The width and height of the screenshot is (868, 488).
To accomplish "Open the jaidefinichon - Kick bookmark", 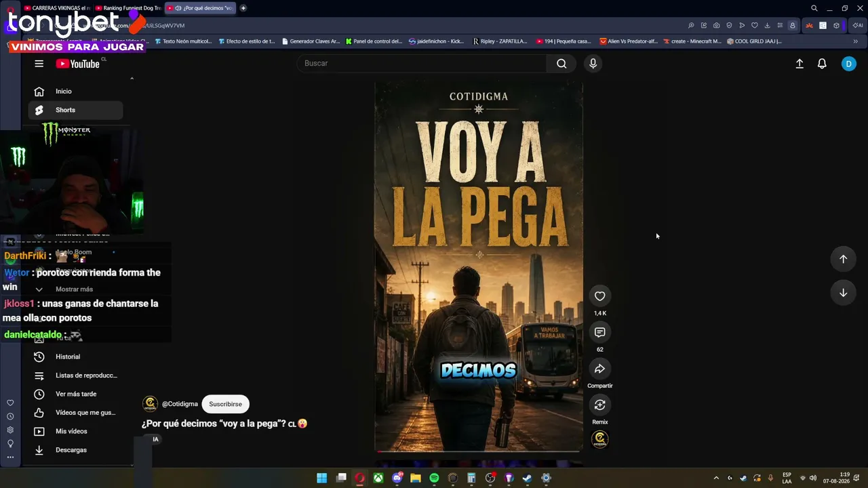I will coord(437,41).
